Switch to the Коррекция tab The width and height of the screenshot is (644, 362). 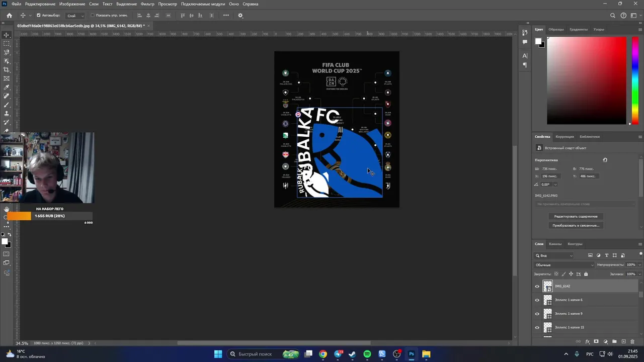[x=565, y=137]
